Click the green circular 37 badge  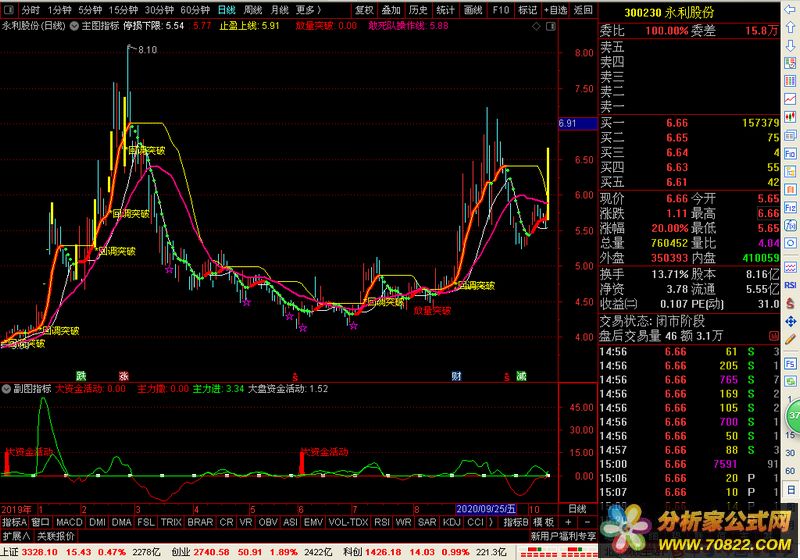pyautogui.click(x=793, y=415)
